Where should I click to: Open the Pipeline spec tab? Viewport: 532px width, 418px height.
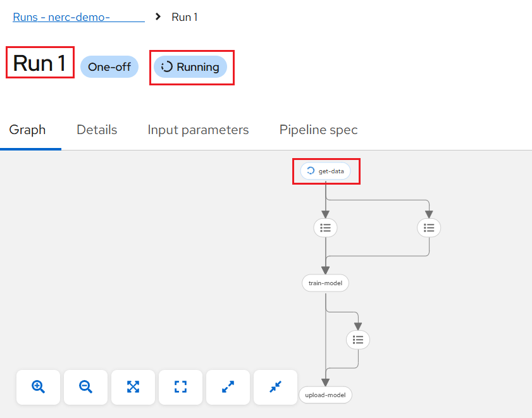coord(318,130)
